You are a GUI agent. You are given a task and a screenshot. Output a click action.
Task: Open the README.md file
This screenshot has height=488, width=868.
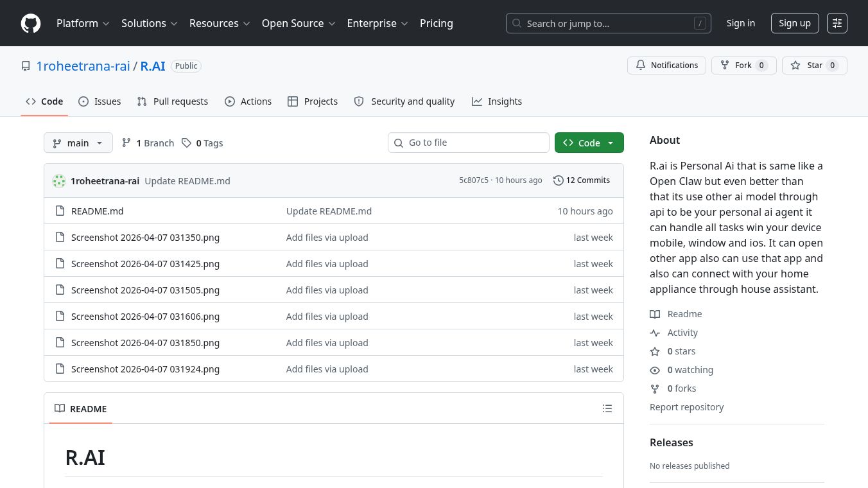click(97, 211)
